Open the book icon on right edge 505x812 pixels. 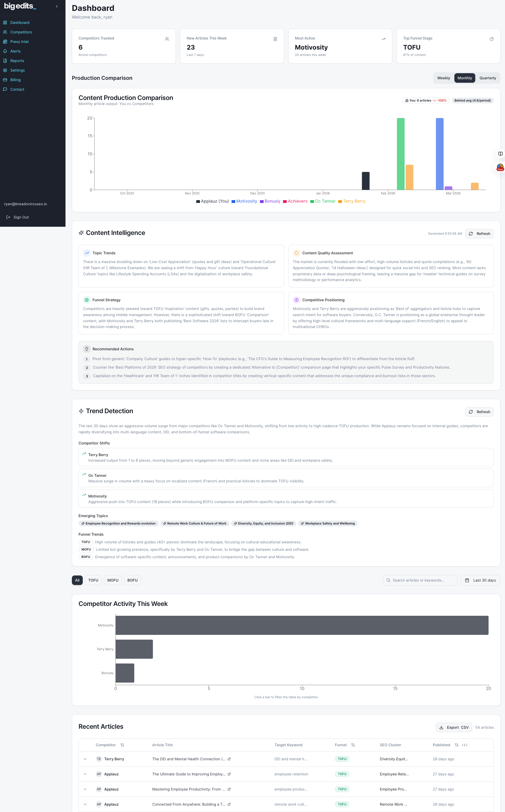point(500,154)
